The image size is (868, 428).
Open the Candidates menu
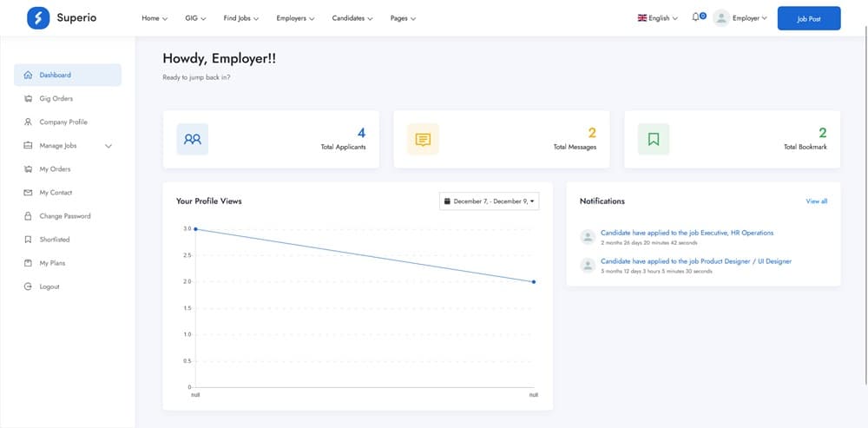click(x=352, y=18)
